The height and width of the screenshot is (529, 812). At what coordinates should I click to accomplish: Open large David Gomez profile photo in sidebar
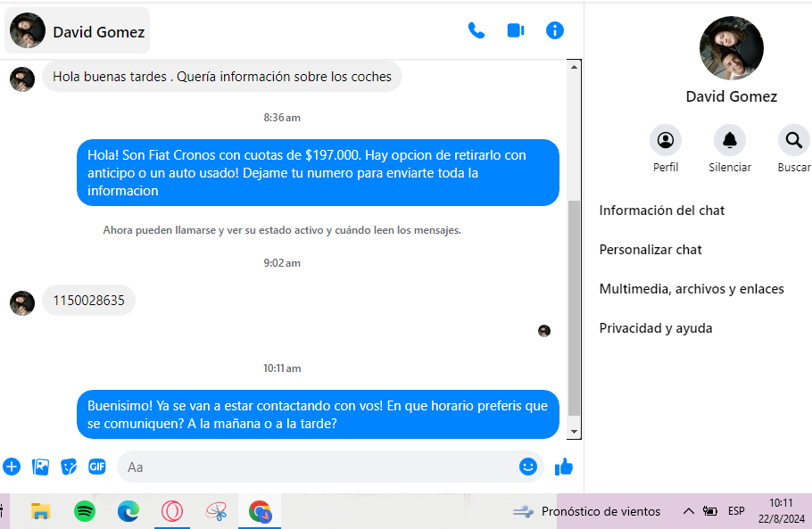(731, 48)
